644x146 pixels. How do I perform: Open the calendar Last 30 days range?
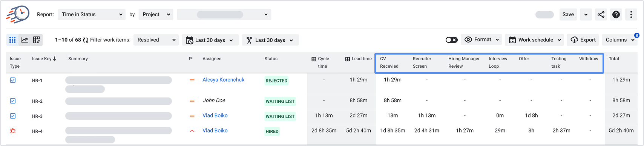point(210,40)
